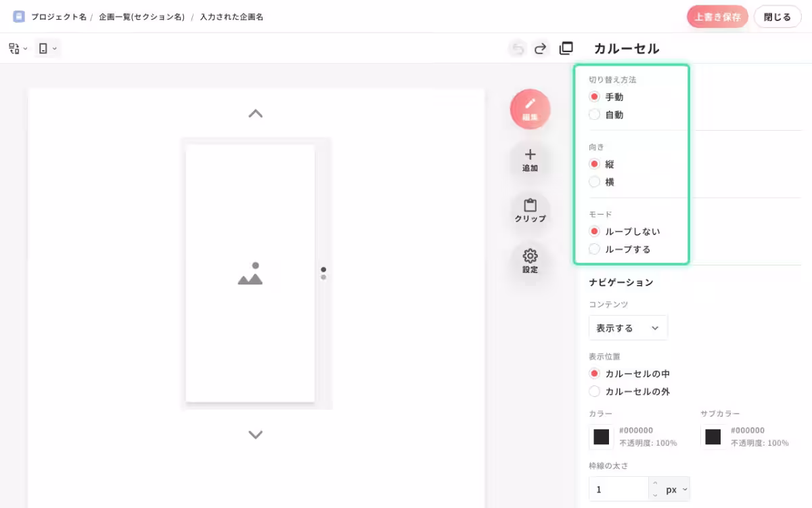
Task: Open the カラー black color swatch
Action: pyautogui.click(x=601, y=437)
